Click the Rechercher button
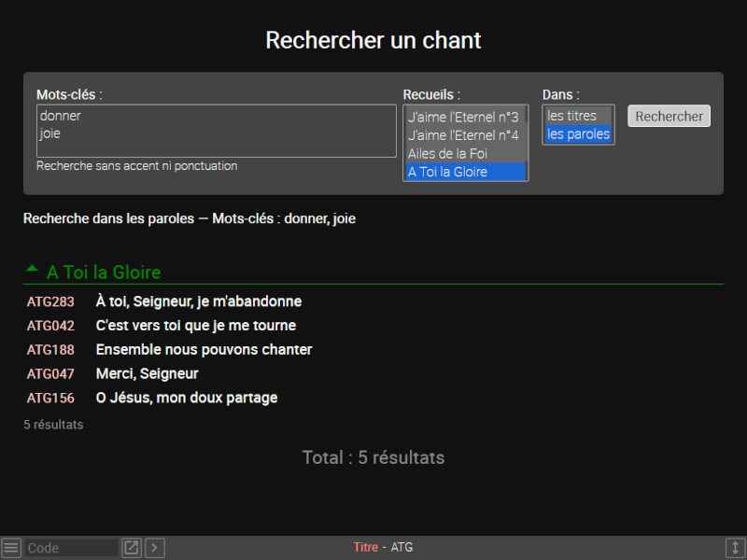Image resolution: width=747 pixels, height=560 pixels. 669,117
